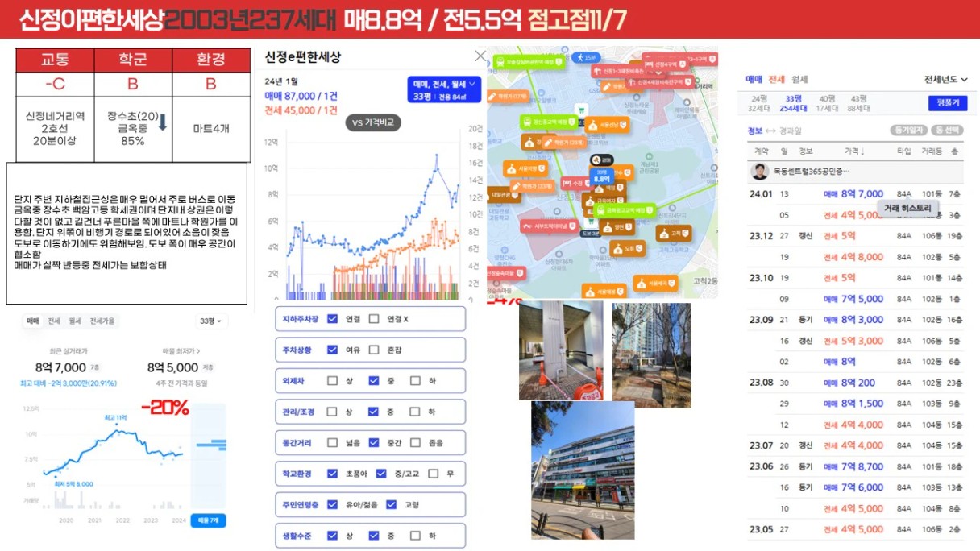Switch to 전세 tab in the transaction list
Image resolution: width=980 pixels, height=551 pixels.
click(777, 80)
